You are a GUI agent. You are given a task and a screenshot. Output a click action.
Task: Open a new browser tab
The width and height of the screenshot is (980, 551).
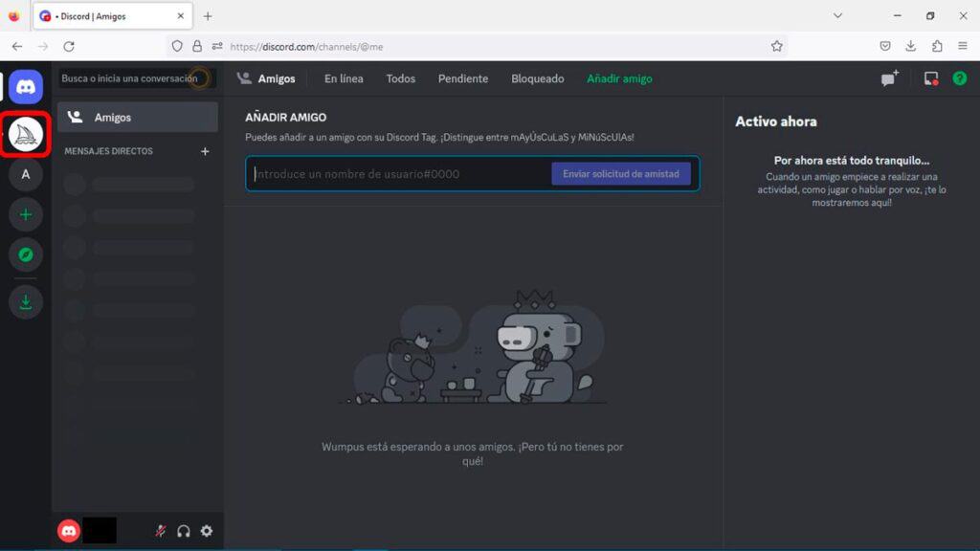click(208, 16)
